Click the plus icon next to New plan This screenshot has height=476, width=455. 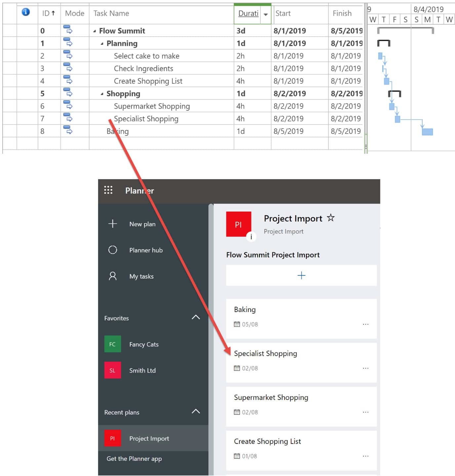[x=113, y=224]
